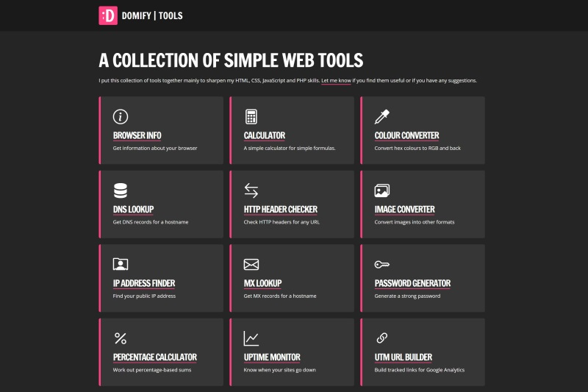The image size is (588, 392).
Task: Open the Image Converter card description
Action: 415,222
